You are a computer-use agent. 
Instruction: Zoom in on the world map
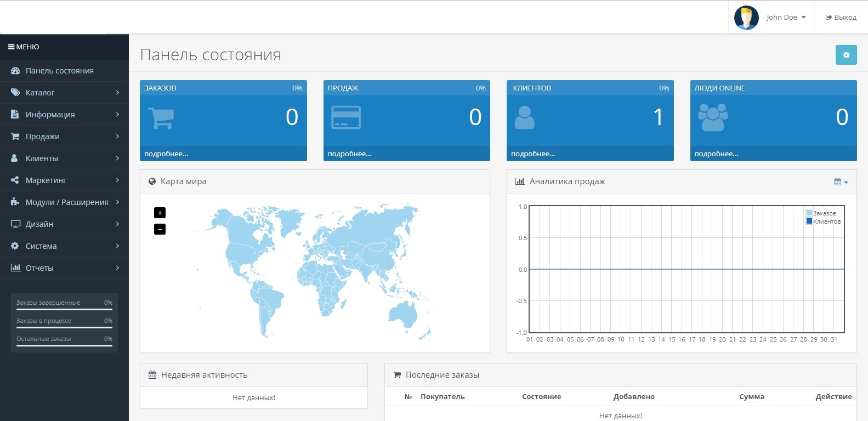(160, 213)
